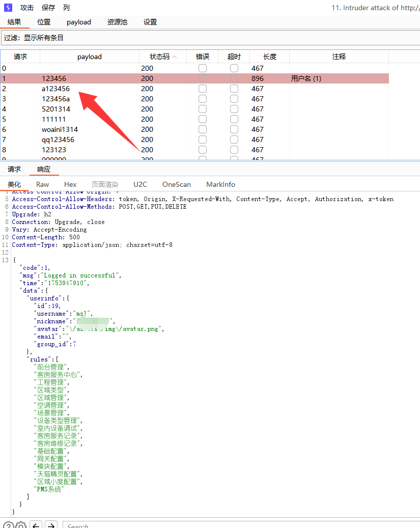Switch to the 位置 tab
Image resolution: width=420 pixels, height=528 pixels.
pos(44,22)
